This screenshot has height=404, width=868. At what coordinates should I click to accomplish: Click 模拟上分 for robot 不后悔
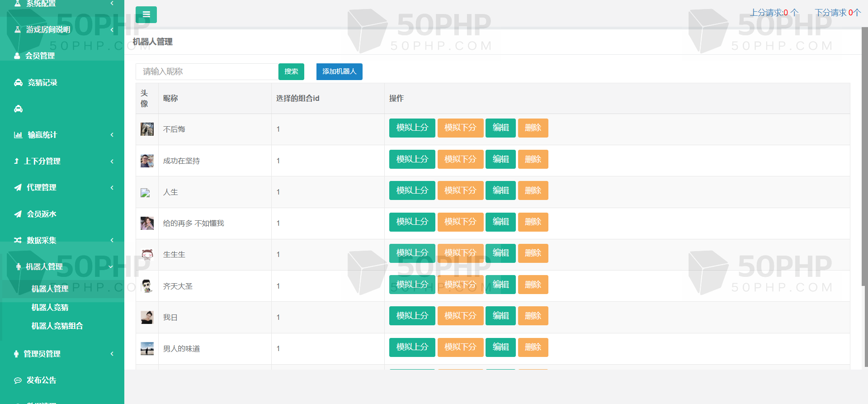coord(412,128)
